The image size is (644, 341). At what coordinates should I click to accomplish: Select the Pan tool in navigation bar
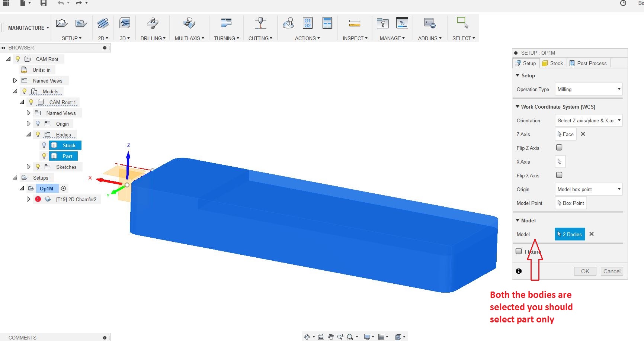tap(330, 337)
